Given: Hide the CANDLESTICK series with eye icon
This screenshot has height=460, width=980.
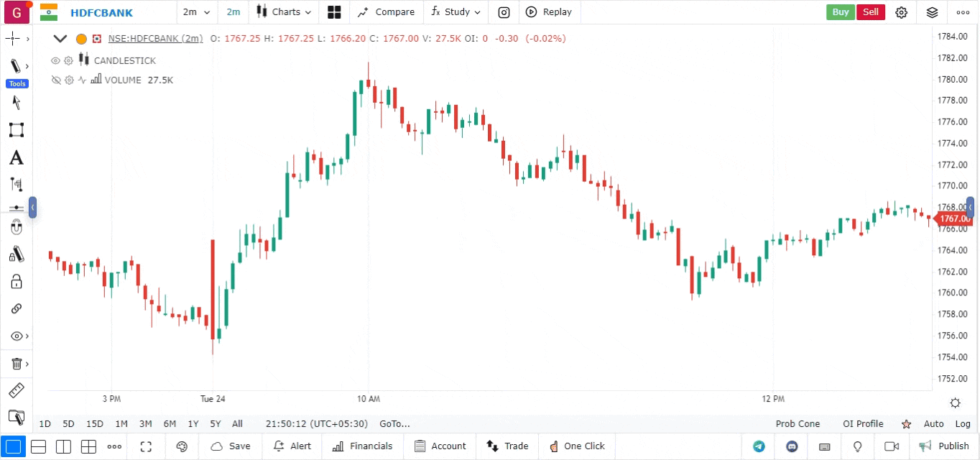Looking at the screenshot, I should [56, 61].
